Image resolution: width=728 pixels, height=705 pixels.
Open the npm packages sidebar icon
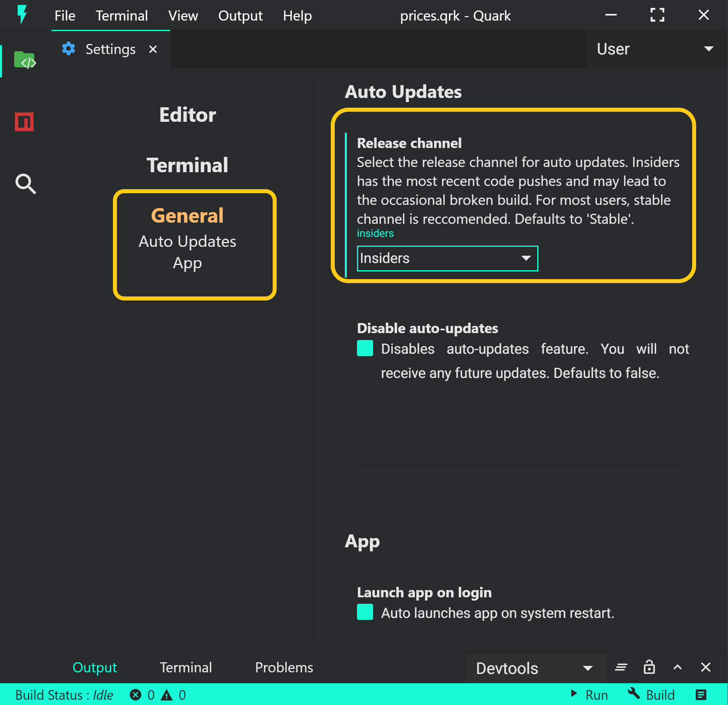tap(24, 122)
